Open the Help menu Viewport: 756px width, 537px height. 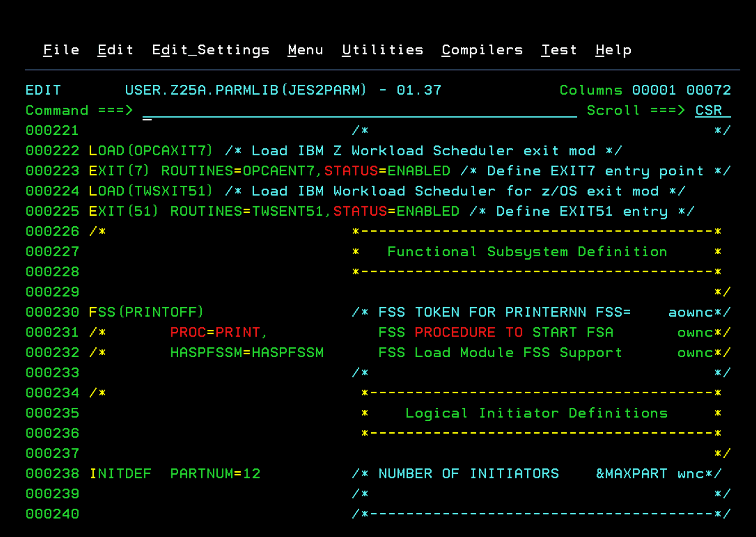(613, 50)
